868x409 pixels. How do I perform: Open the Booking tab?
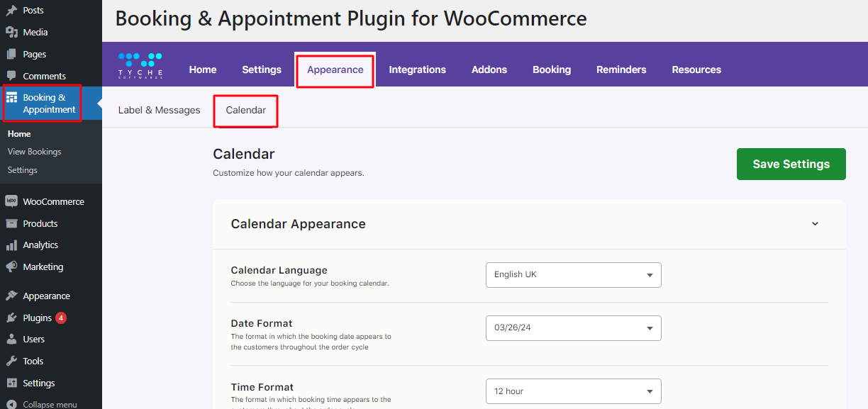pos(552,69)
